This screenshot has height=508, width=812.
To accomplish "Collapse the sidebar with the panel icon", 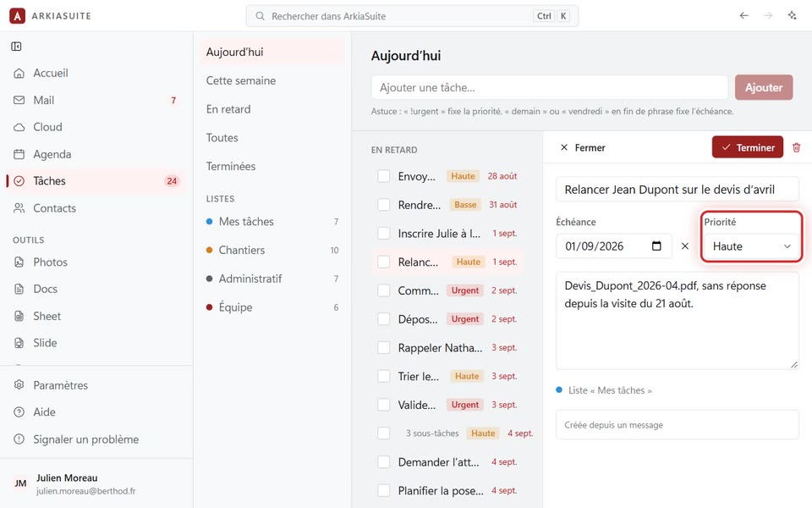I will point(17,47).
